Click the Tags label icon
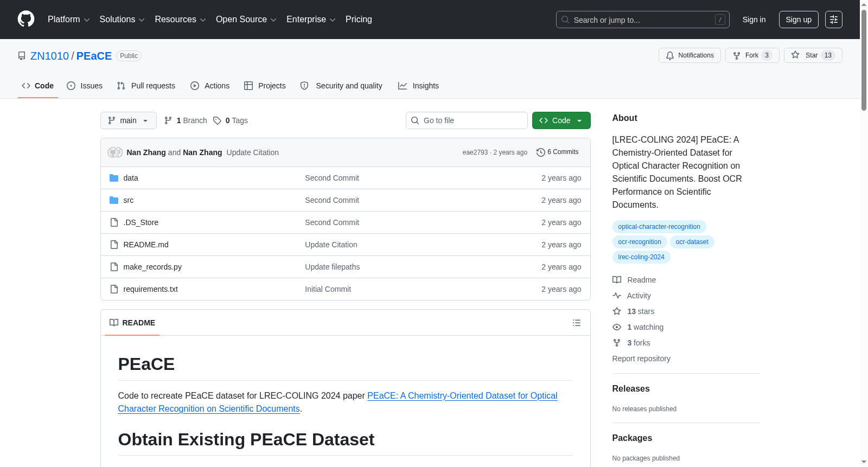868x467 pixels. click(x=217, y=120)
